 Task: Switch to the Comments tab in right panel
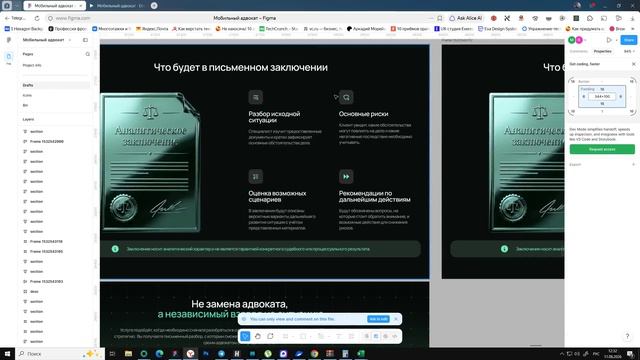pyautogui.click(x=578, y=51)
